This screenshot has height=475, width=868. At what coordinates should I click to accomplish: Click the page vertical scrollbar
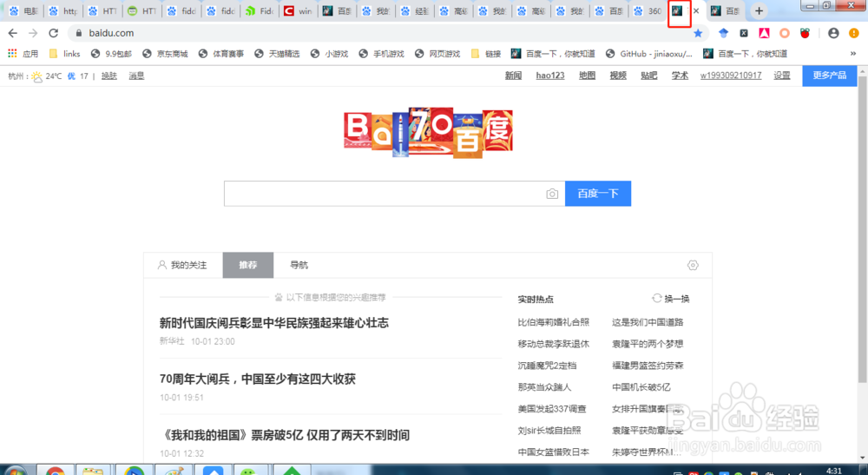point(863,230)
